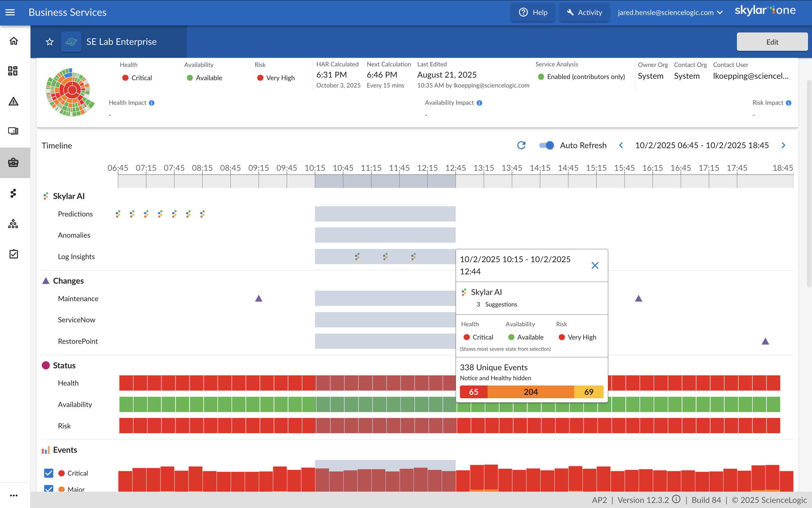812x508 pixels.
Task: Expand the sidebar more options ellipsis
Action: click(x=14, y=495)
